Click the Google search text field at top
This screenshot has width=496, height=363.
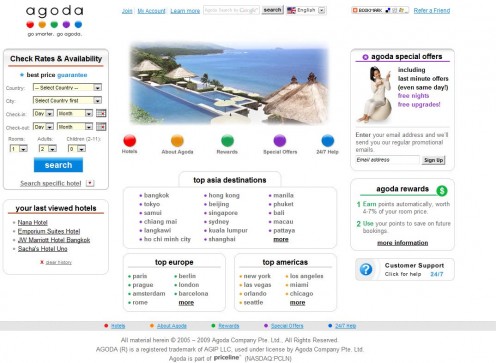(x=231, y=10)
